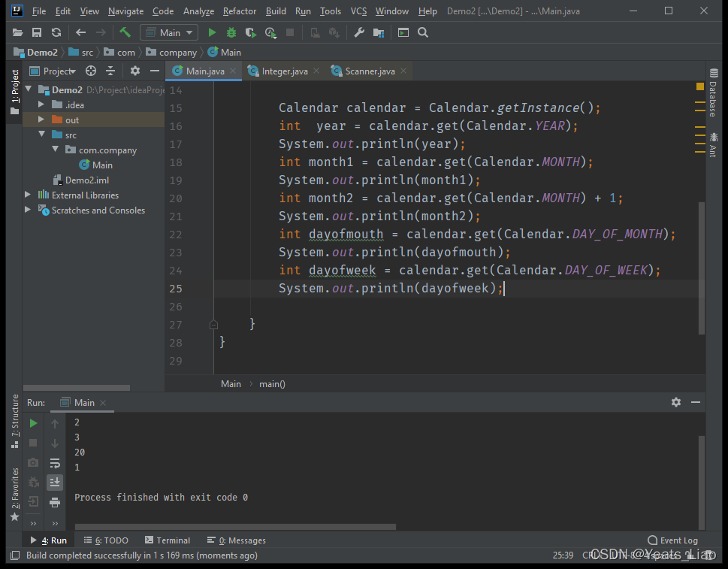This screenshot has width=728, height=569.
Task: Click the Collapse All icon in Project panel
Action: (110, 71)
